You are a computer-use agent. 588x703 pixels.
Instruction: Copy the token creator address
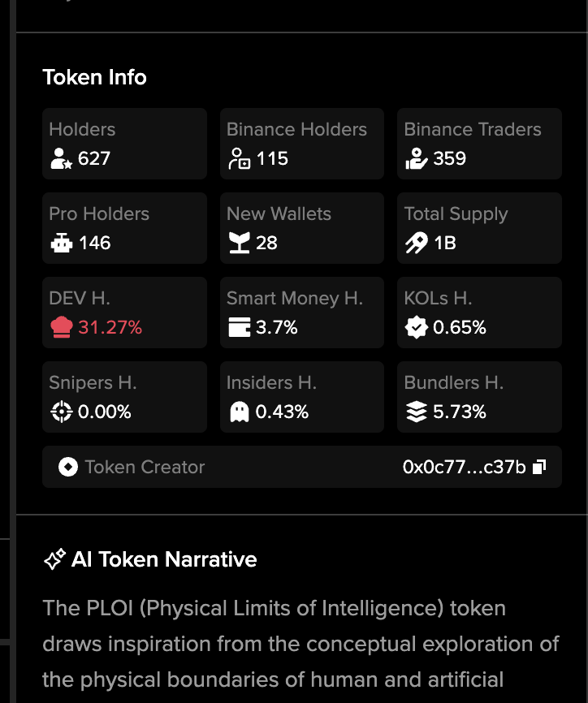click(x=539, y=467)
